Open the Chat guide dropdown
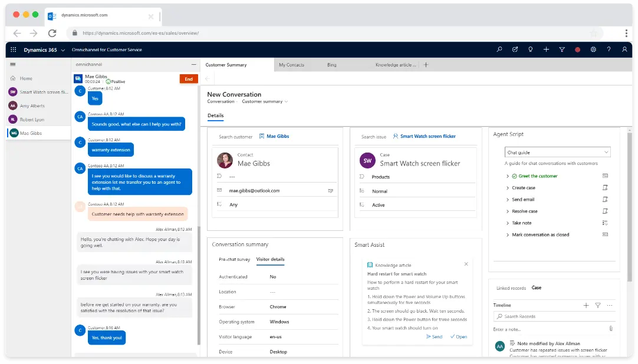Image resolution: width=638 pixels, height=364 pixels. click(557, 153)
